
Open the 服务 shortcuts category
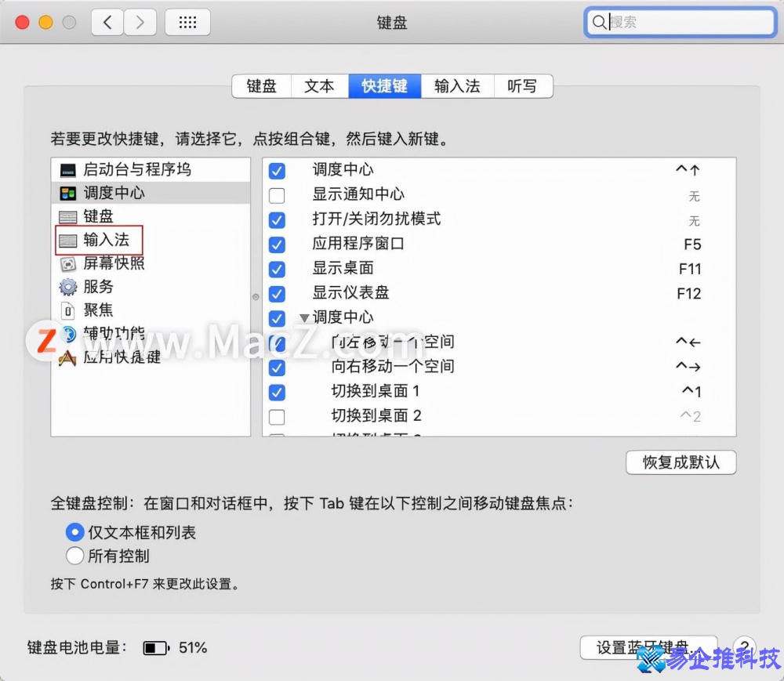click(x=93, y=287)
